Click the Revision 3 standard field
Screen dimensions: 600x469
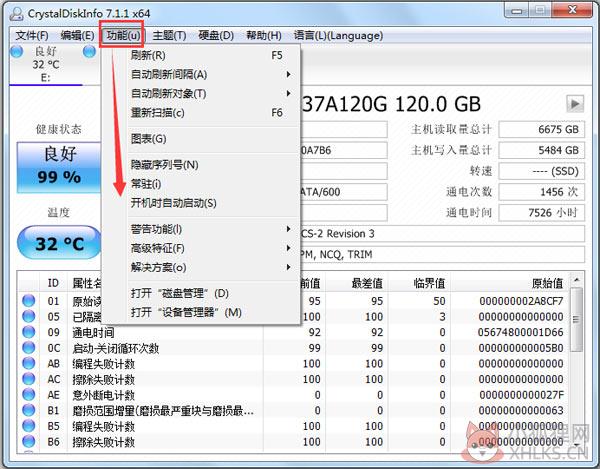(x=442, y=233)
